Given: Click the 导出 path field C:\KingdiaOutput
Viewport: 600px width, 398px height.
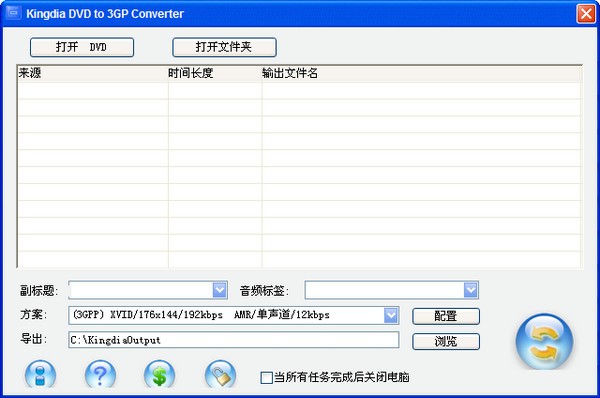Looking at the screenshot, I should pos(233,340).
